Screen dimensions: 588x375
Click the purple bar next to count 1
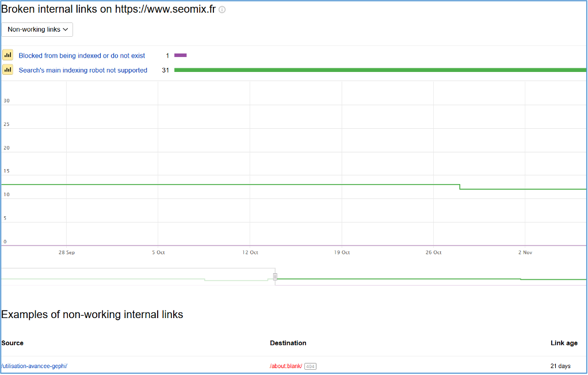click(181, 55)
